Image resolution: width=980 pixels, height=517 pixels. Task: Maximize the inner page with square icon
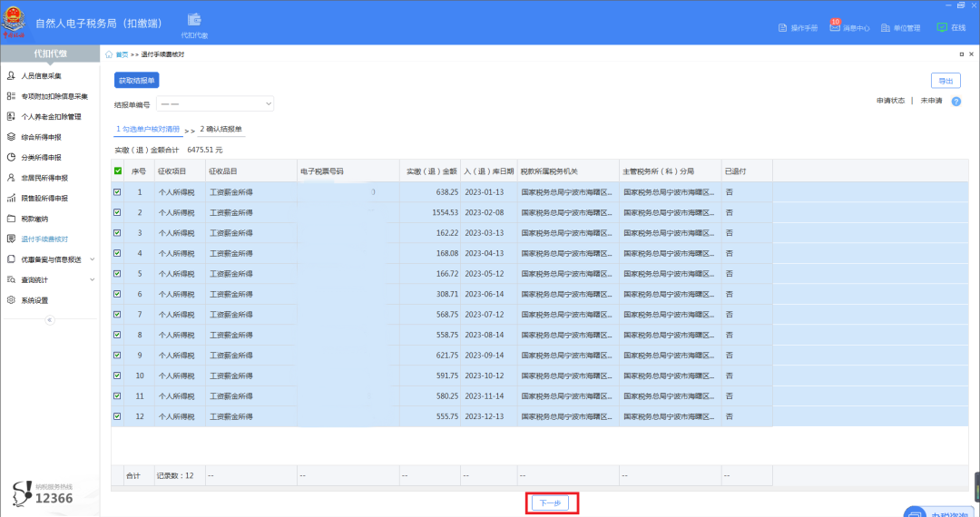961,54
